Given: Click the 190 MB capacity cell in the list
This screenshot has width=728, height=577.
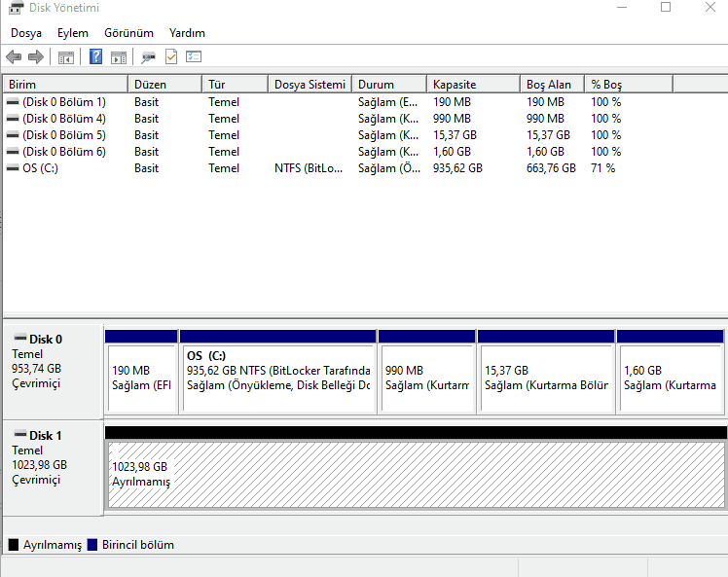Looking at the screenshot, I should tap(452, 101).
